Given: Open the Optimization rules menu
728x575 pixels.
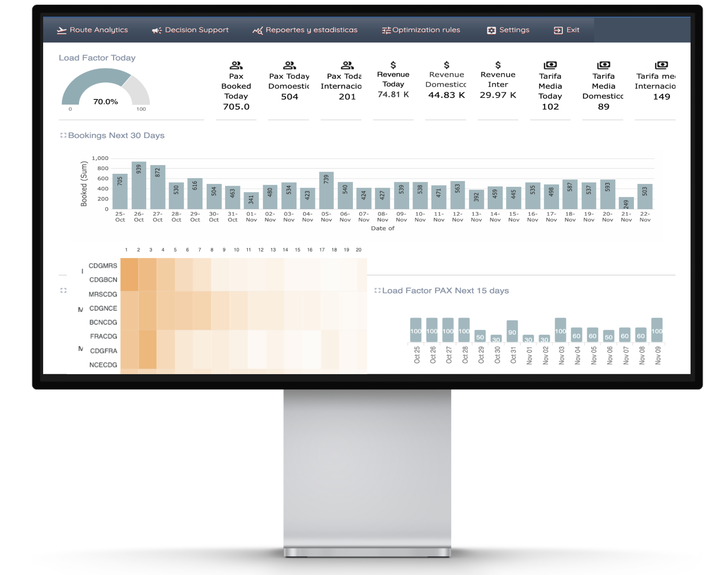Looking at the screenshot, I should [x=426, y=30].
